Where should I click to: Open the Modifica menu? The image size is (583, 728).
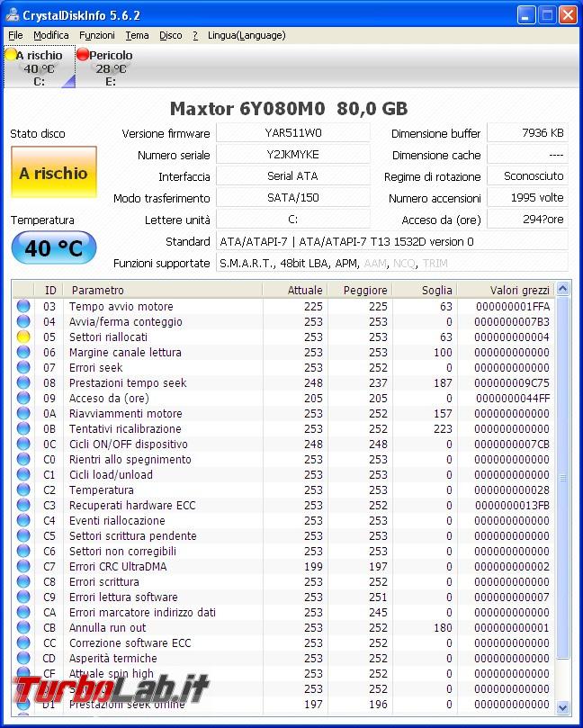51,35
